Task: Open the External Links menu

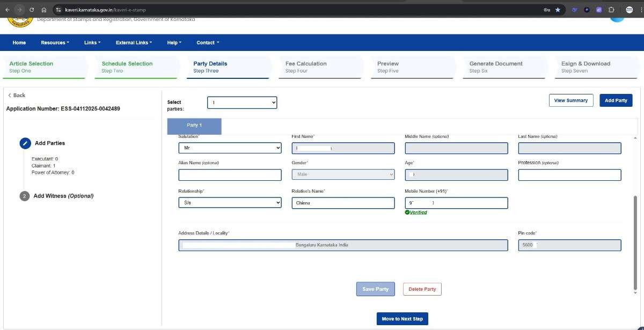Action: [x=134, y=43]
